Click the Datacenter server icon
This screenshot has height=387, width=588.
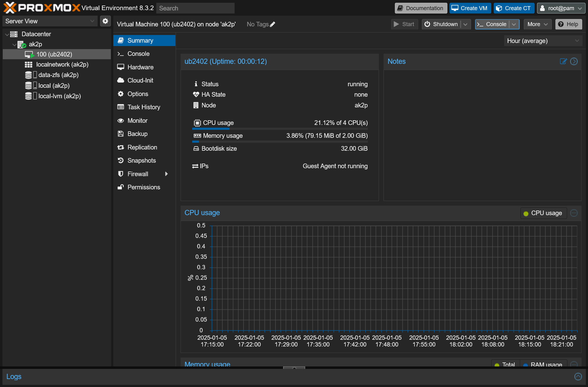pos(14,34)
